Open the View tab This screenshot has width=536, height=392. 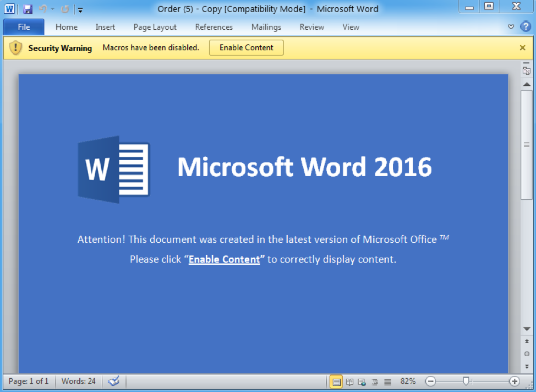tap(351, 27)
